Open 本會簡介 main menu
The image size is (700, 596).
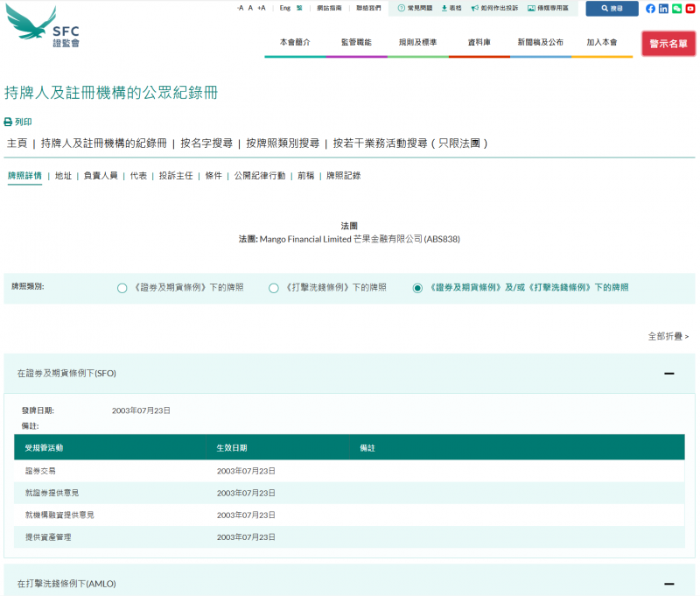click(295, 42)
